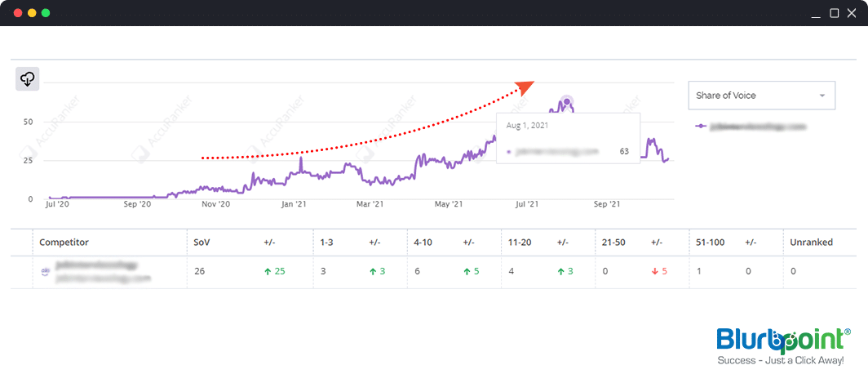Click the cloud download icon above chart
The width and height of the screenshot is (868, 383).
point(28,78)
